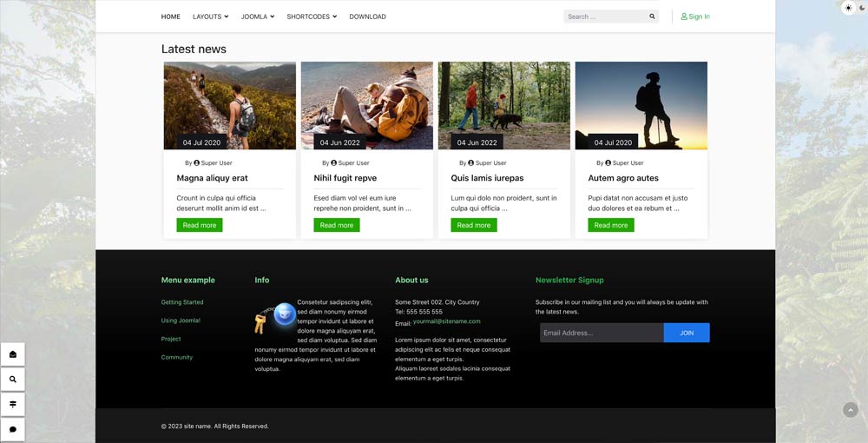Expand the Shortcodes dropdown menu
The image size is (868, 443).
pyautogui.click(x=312, y=17)
